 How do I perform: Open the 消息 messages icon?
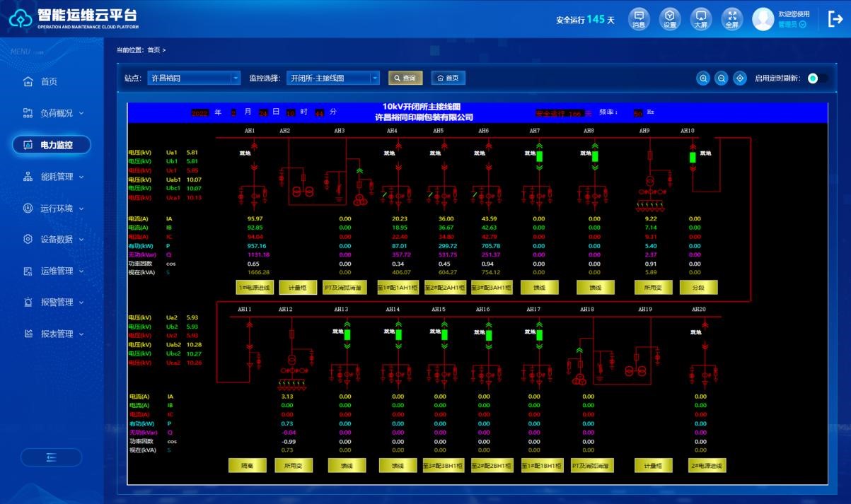(639, 18)
